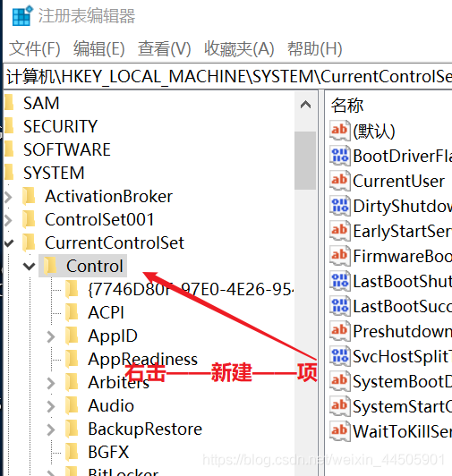The width and height of the screenshot is (452, 476).
Task: Click the string icon of FirmwareBoot value
Action: (339, 256)
